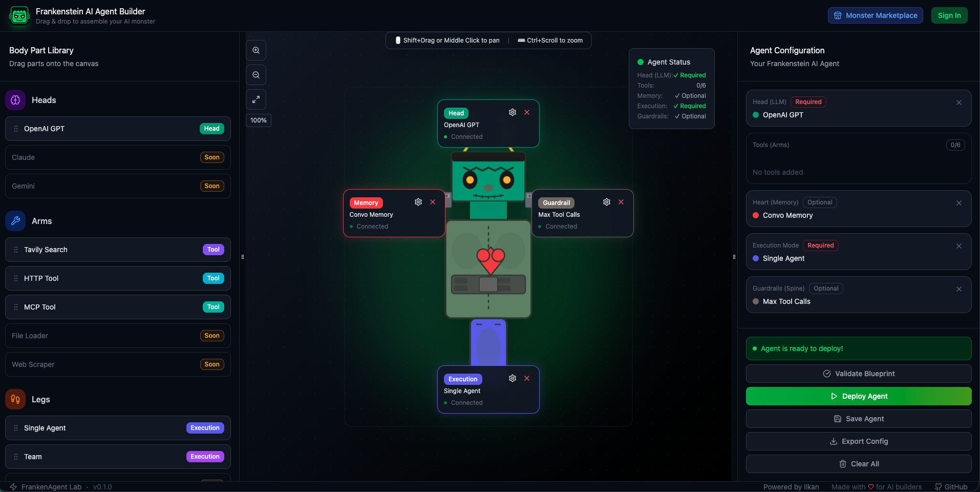Remove Execution Mode from configuration
980x492 pixels.
click(x=959, y=246)
